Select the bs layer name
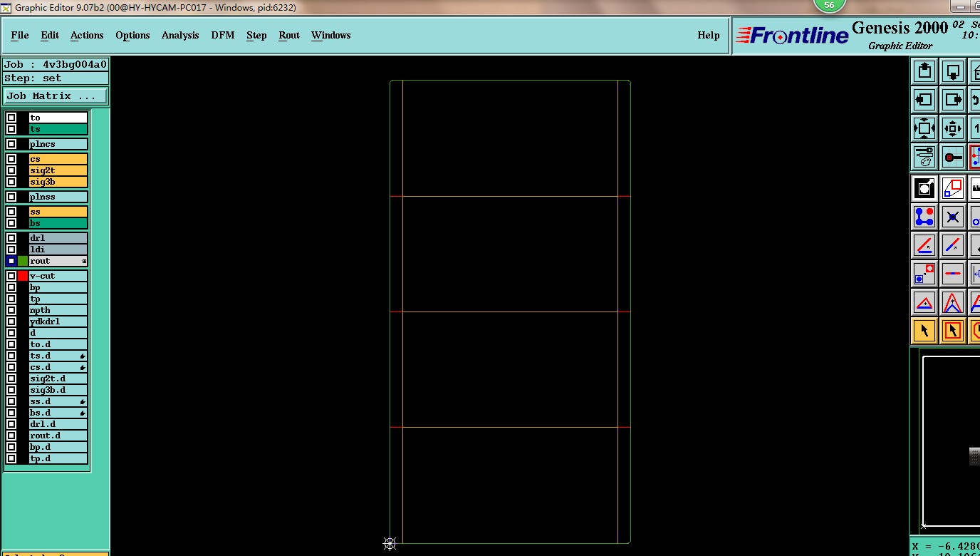 [58, 223]
